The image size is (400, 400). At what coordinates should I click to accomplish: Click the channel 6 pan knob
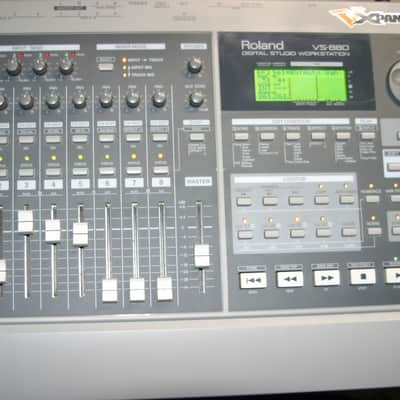(x=106, y=100)
